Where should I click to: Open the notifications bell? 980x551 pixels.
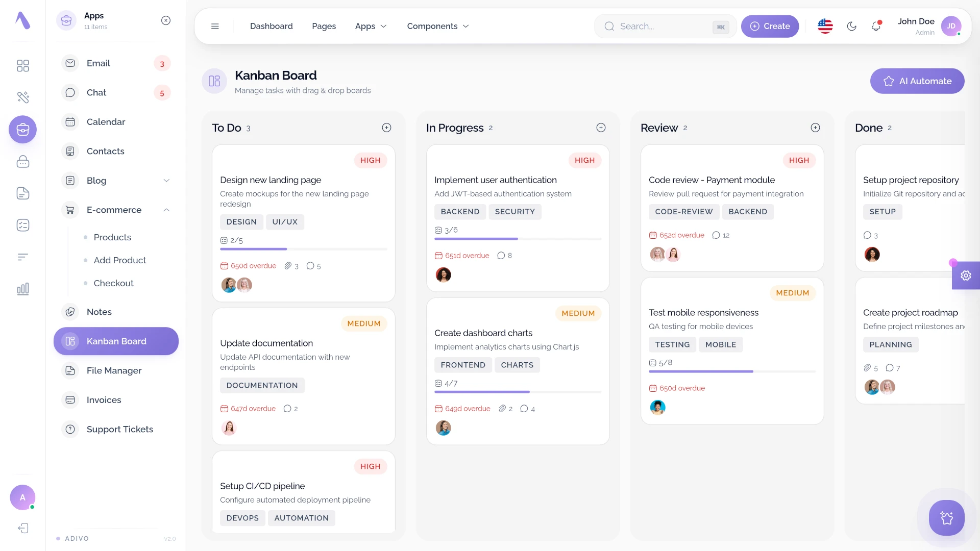876,26
